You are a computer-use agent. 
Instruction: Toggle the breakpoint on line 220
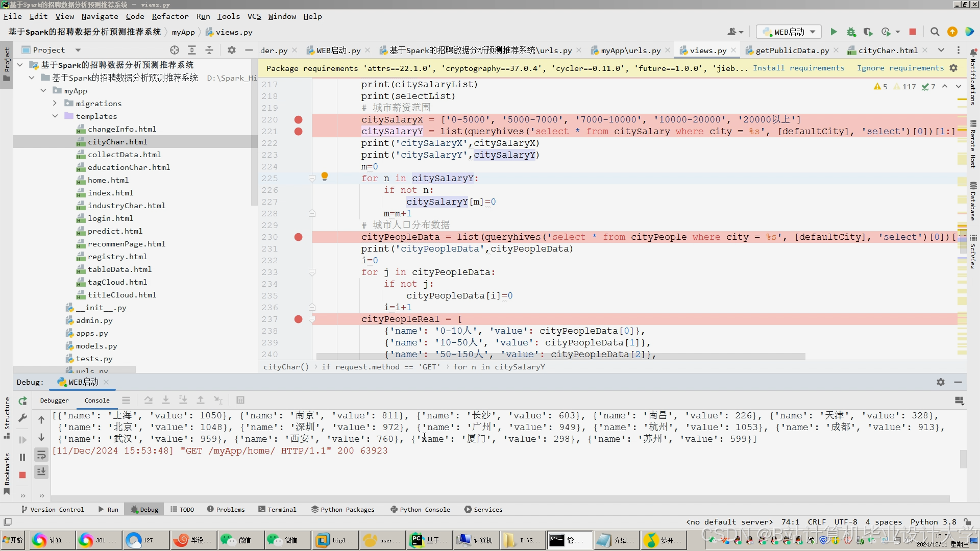pyautogui.click(x=299, y=119)
